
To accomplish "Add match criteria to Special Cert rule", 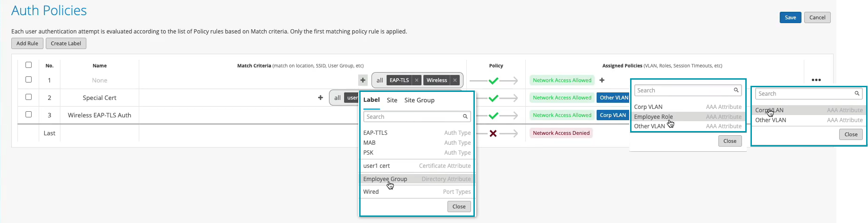I will (x=320, y=98).
